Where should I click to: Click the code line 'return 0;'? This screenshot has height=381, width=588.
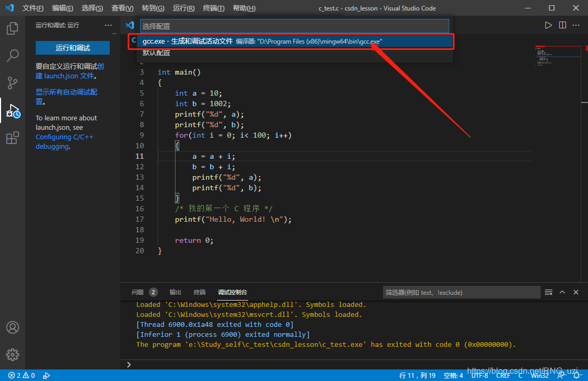194,240
